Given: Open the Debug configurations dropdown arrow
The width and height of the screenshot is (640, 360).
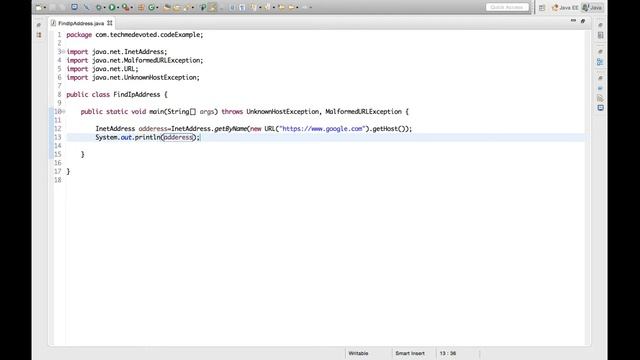Looking at the screenshot, I should tap(104, 7).
